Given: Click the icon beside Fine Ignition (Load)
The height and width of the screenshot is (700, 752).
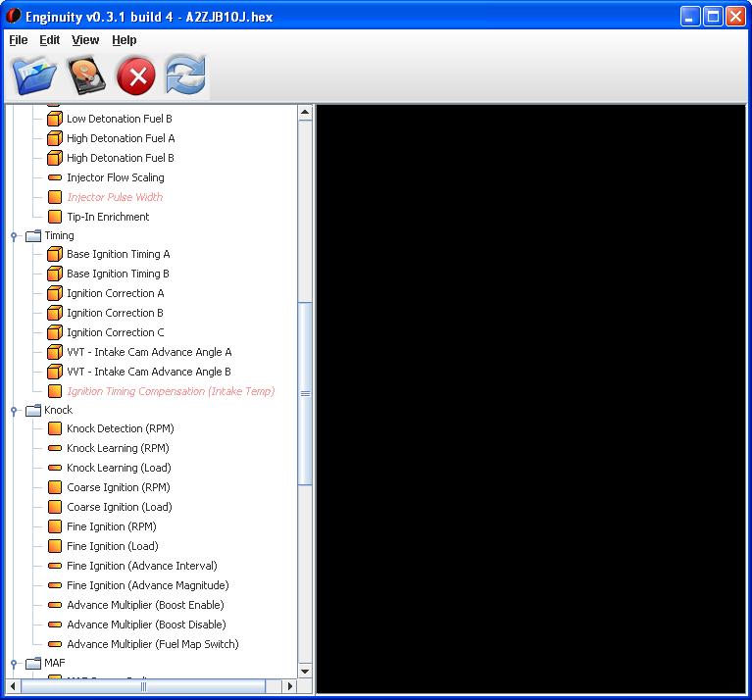Looking at the screenshot, I should click(x=55, y=546).
